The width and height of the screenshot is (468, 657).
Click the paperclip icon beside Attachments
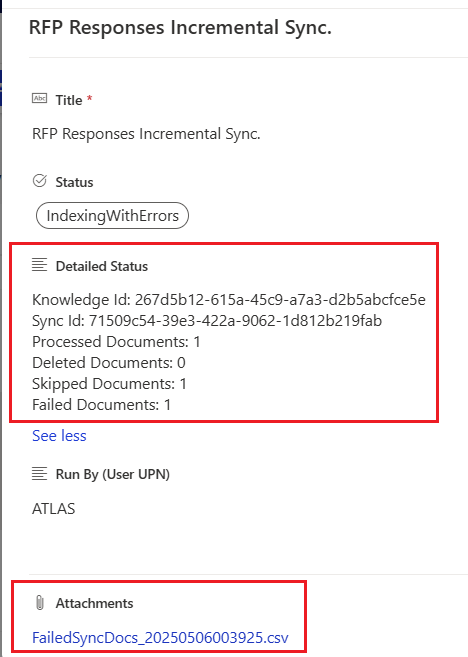(x=40, y=603)
